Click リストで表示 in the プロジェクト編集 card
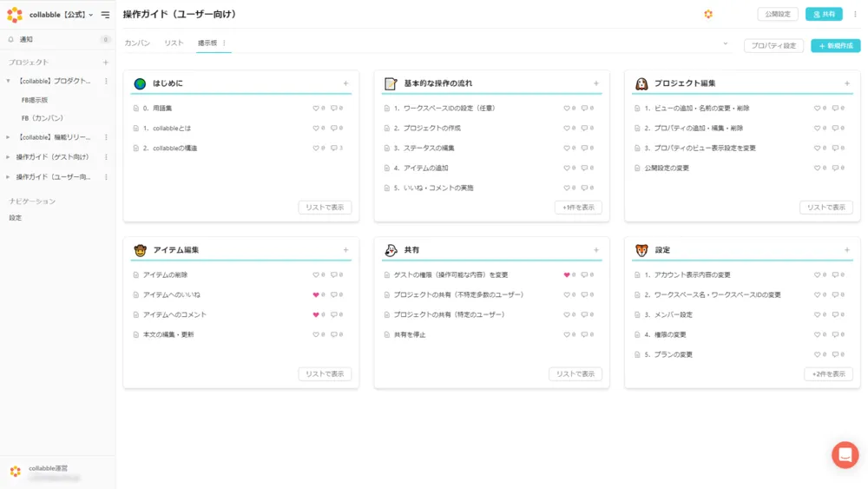The width and height of the screenshot is (868, 489). coord(826,208)
